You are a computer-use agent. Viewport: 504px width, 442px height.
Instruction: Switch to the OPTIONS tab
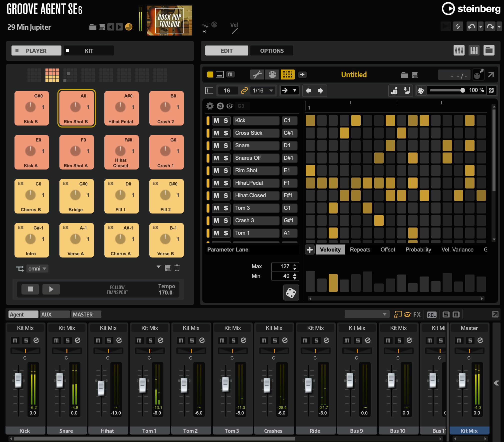tap(272, 51)
